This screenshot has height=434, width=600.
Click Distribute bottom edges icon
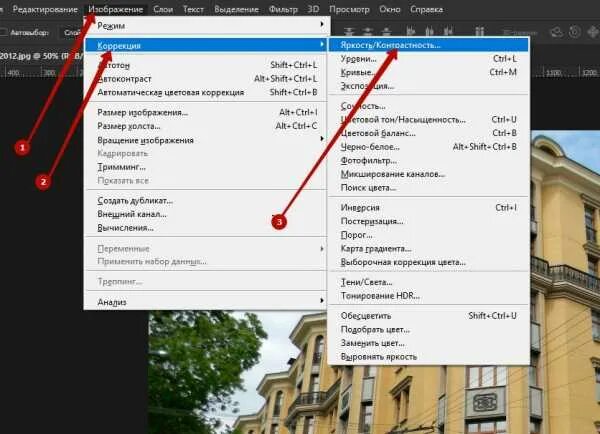click(386, 32)
